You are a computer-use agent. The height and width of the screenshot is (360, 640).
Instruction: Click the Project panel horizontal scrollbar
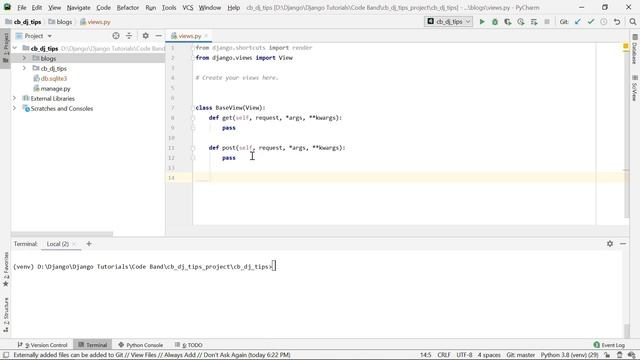[62, 234]
